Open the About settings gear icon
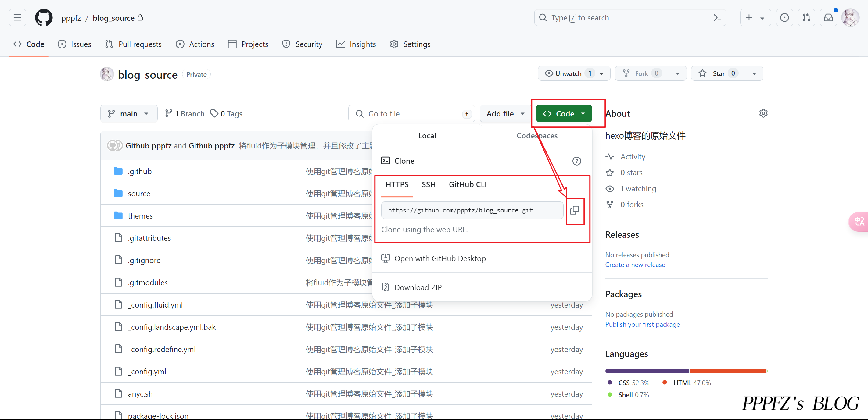The image size is (868, 420). (x=763, y=113)
